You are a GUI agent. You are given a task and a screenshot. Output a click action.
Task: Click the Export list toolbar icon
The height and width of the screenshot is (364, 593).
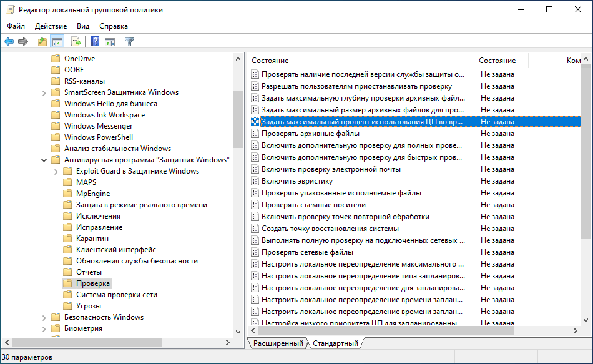[76, 42]
